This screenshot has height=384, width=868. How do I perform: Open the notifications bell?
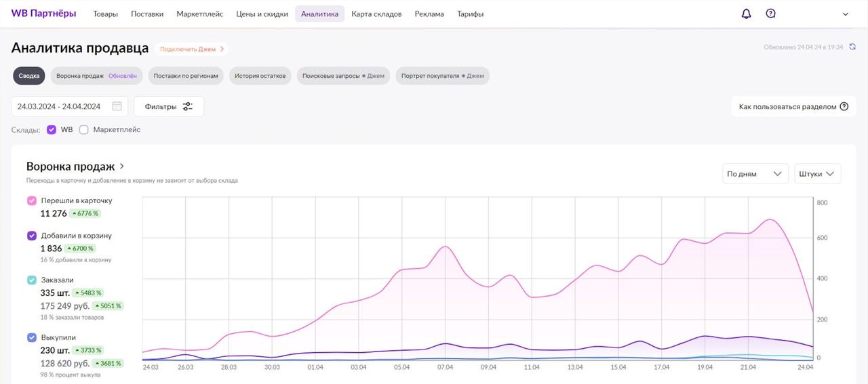[746, 14]
